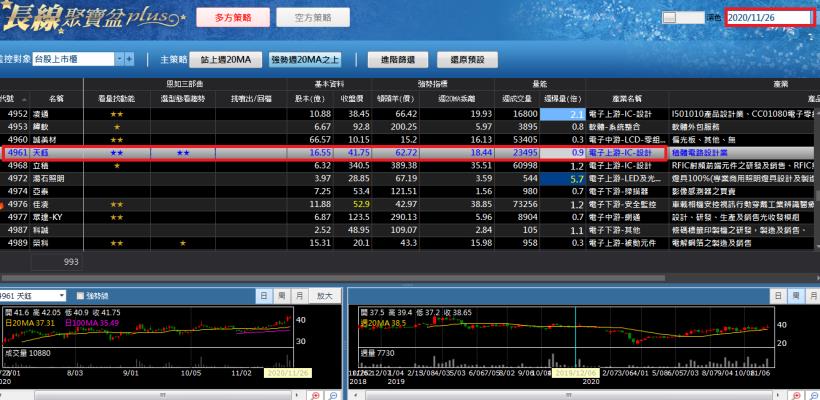The image size is (820, 400).
Task: Switch to the 空方策略 tab
Action: click(x=326, y=18)
